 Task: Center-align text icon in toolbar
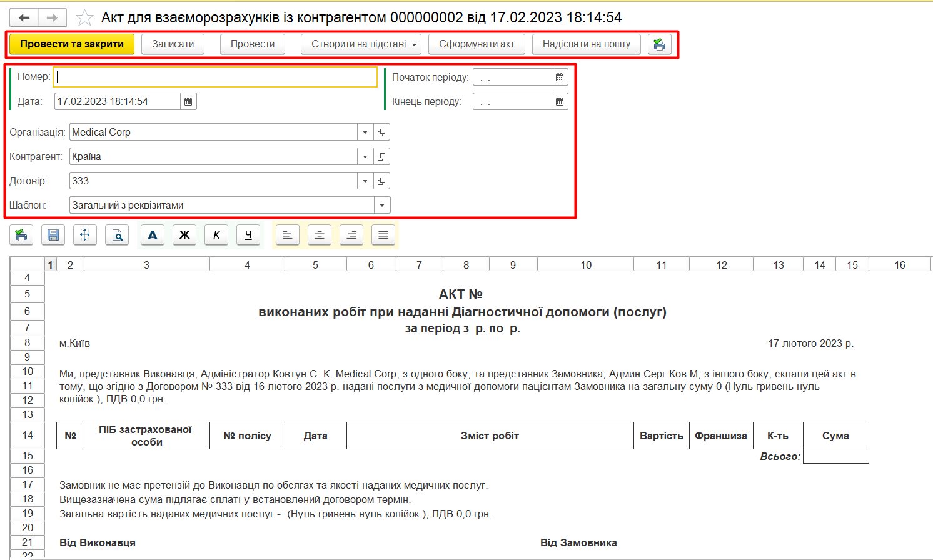click(320, 235)
